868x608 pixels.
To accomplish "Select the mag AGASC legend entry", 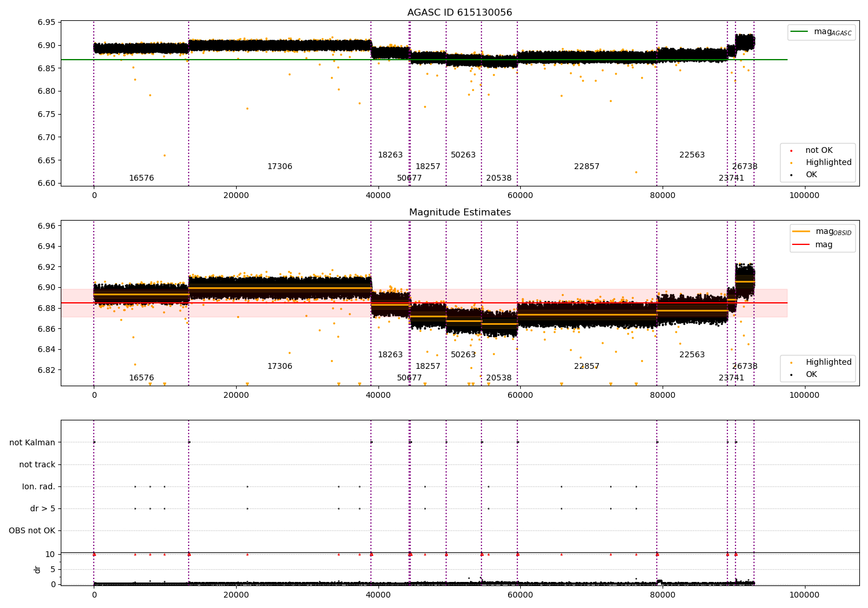I will point(821,32).
